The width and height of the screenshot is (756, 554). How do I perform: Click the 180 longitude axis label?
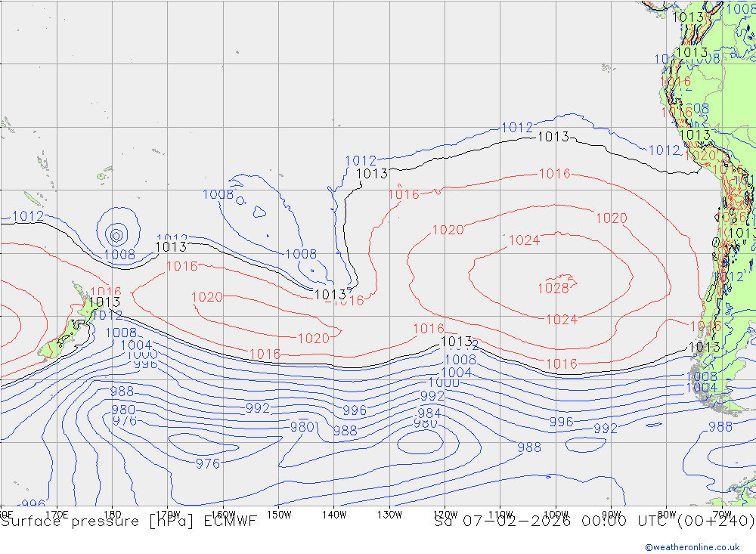(113, 515)
